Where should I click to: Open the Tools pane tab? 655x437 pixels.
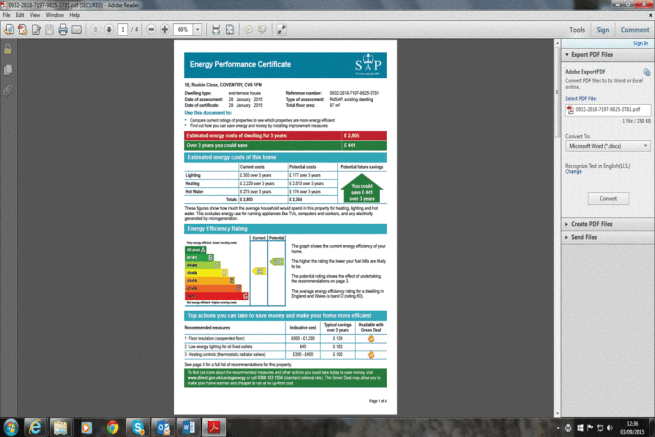tap(577, 30)
